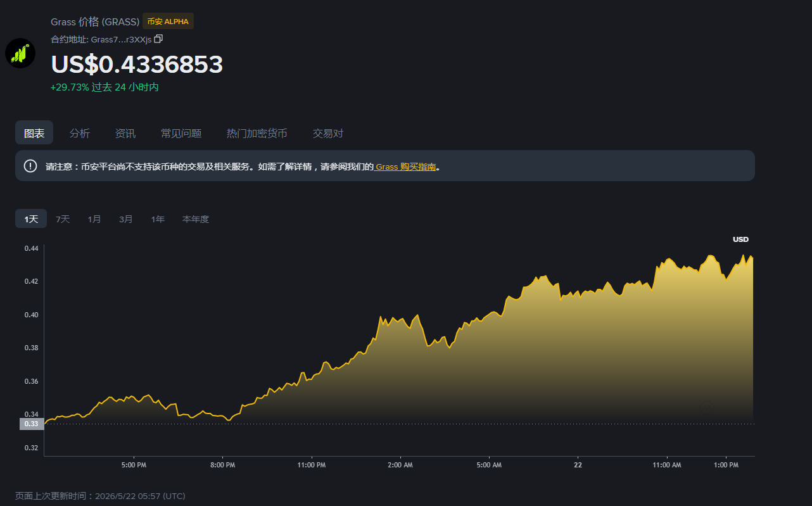Open the Grass 购买指南 link
Viewport: 812px width, 506px height.
click(405, 167)
